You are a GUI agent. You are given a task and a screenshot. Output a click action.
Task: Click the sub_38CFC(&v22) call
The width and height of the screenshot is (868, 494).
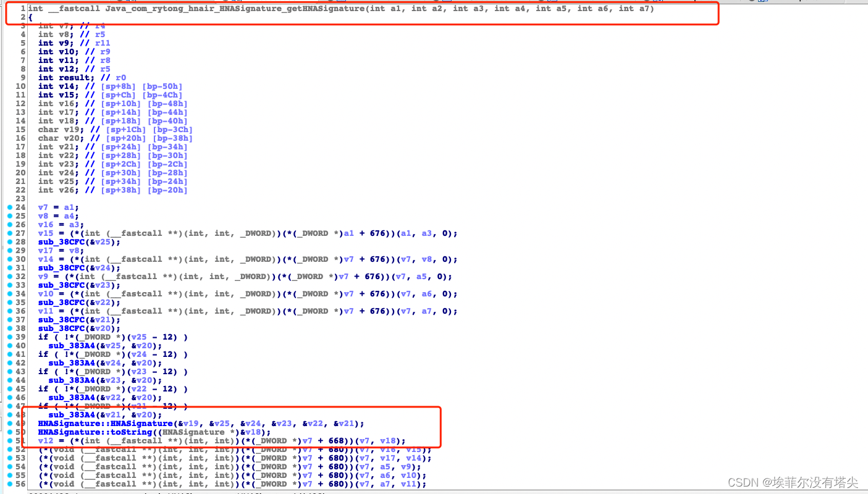click(x=79, y=303)
